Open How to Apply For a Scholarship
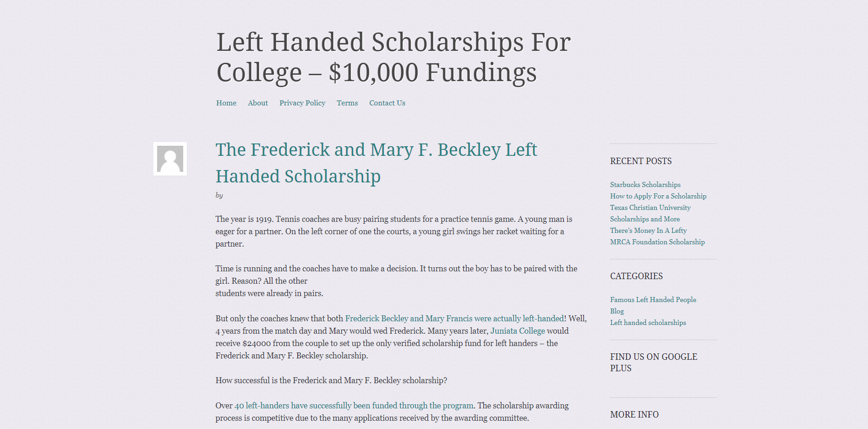The image size is (868, 429). [x=657, y=196]
